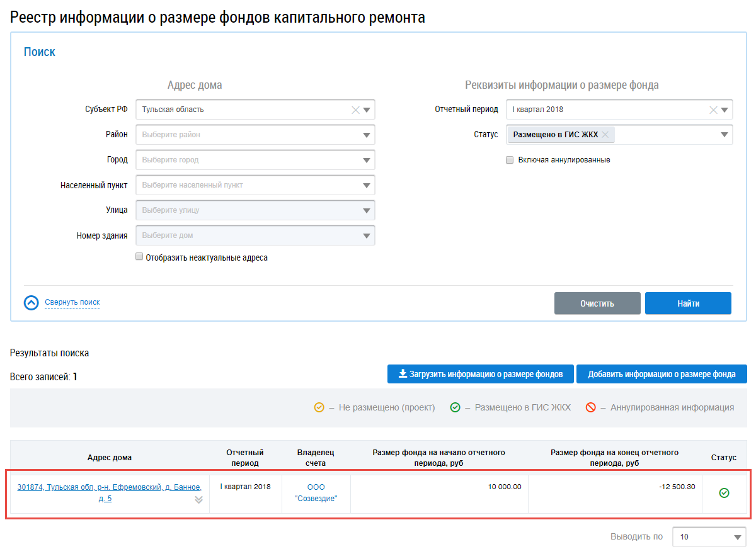Expand address details via the double chevron icon

198,500
